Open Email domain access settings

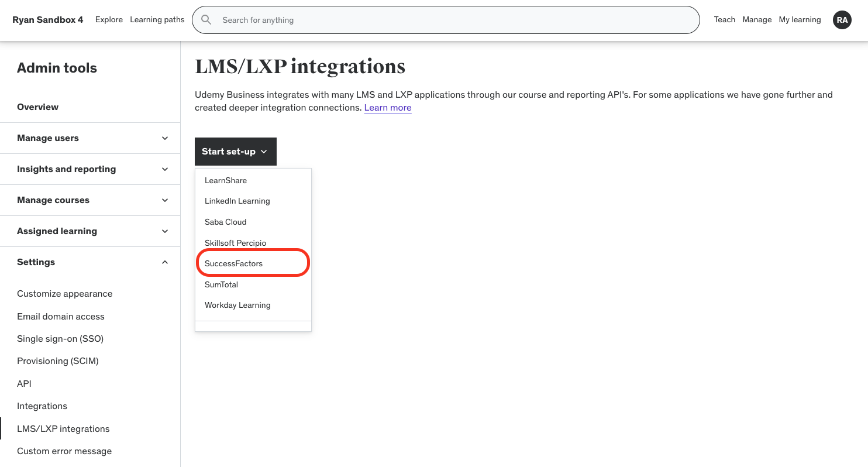[61, 317]
